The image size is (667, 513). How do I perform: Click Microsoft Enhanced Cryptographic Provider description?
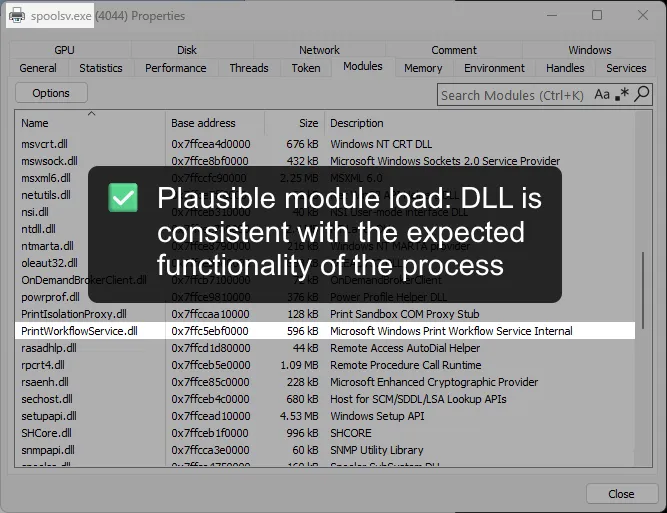pyautogui.click(x=434, y=382)
